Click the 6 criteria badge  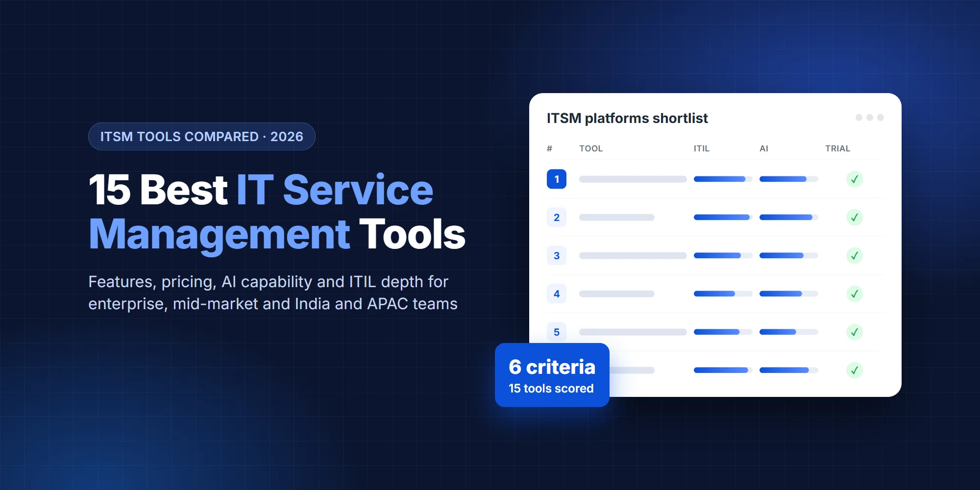[552, 375]
